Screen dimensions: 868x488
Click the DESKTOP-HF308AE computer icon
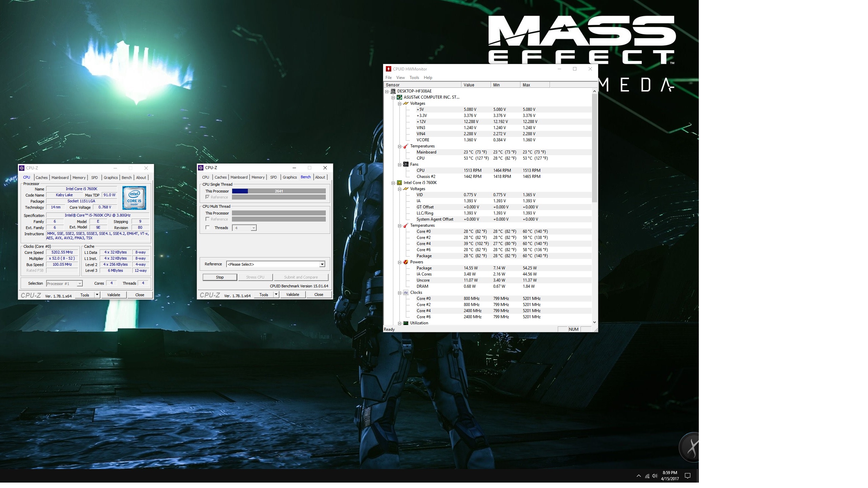tap(393, 91)
